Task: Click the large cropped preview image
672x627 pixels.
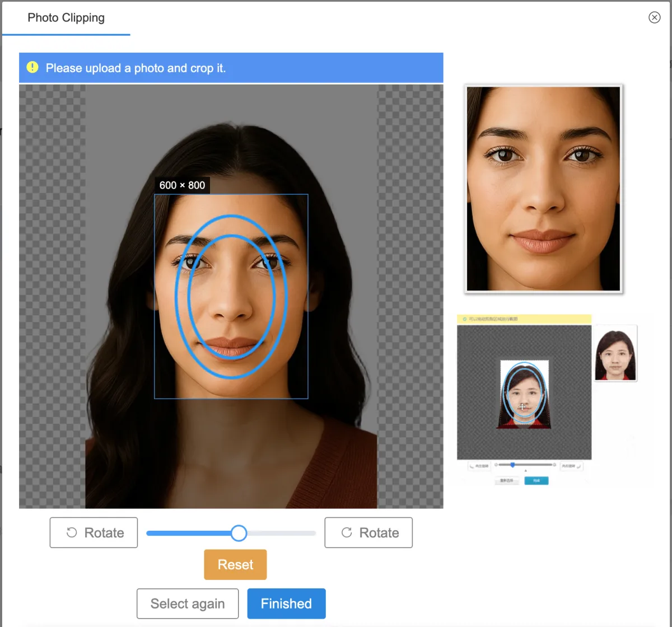Action: point(543,189)
